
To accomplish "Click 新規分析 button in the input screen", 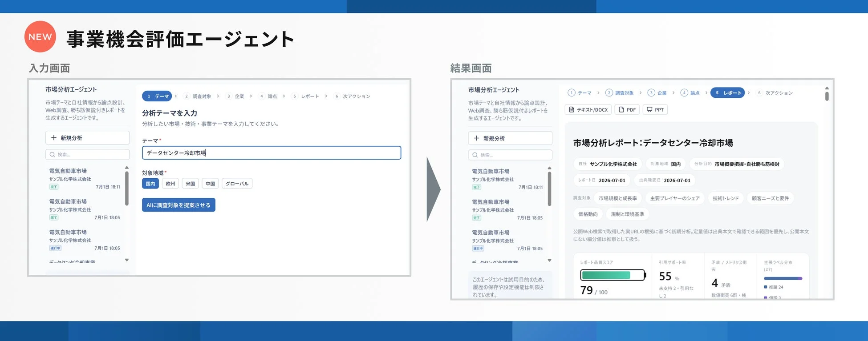I will (x=87, y=138).
